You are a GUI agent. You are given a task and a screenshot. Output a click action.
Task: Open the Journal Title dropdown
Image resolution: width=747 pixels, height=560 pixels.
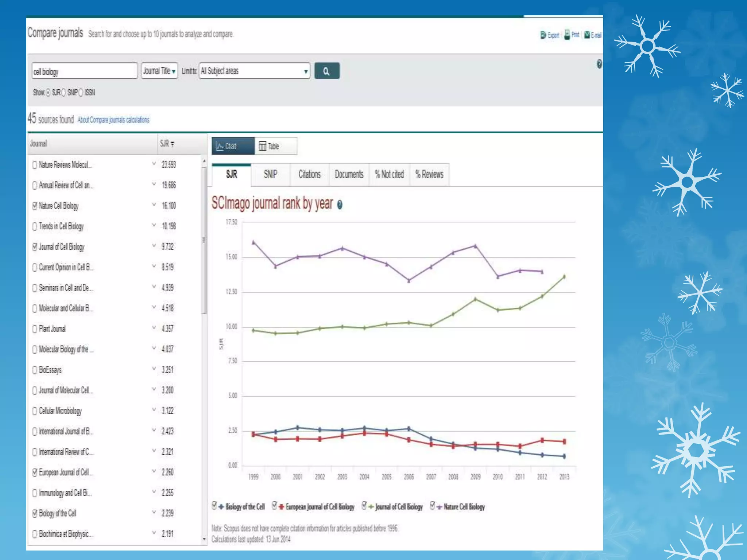point(159,71)
